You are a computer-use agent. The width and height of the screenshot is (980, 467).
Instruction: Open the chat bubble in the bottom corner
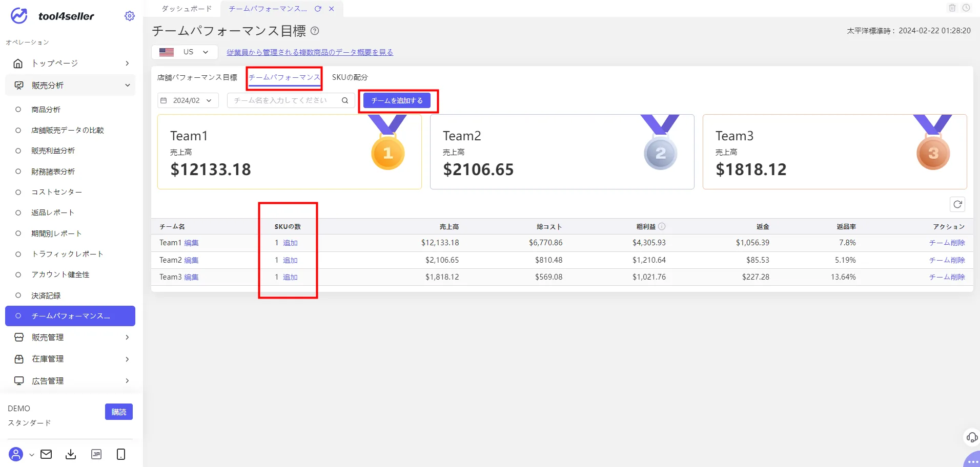(x=972, y=460)
